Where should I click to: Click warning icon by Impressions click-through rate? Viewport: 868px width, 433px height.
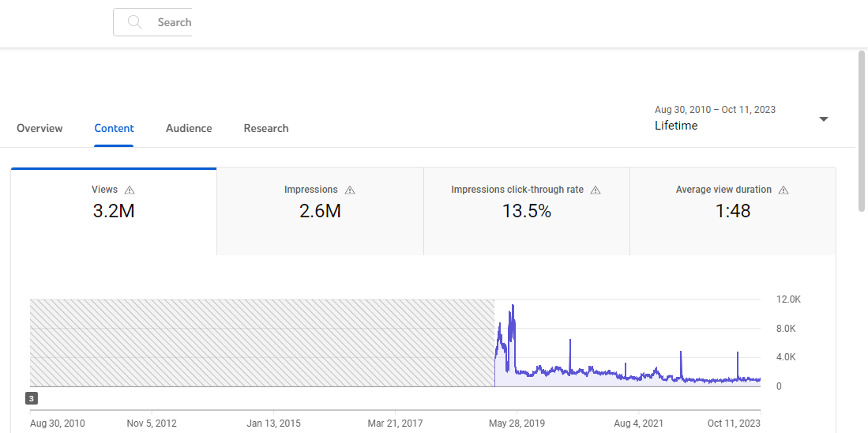click(x=596, y=190)
